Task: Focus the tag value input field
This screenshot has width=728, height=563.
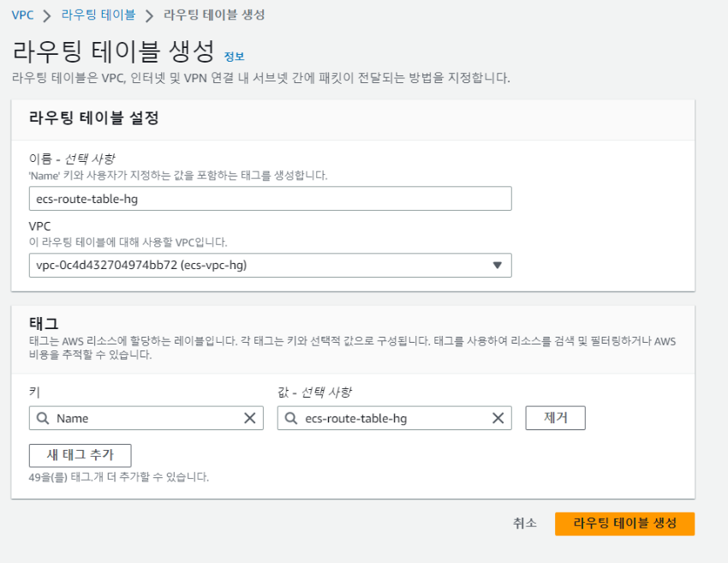Action: pyautogui.click(x=395, y=418)
